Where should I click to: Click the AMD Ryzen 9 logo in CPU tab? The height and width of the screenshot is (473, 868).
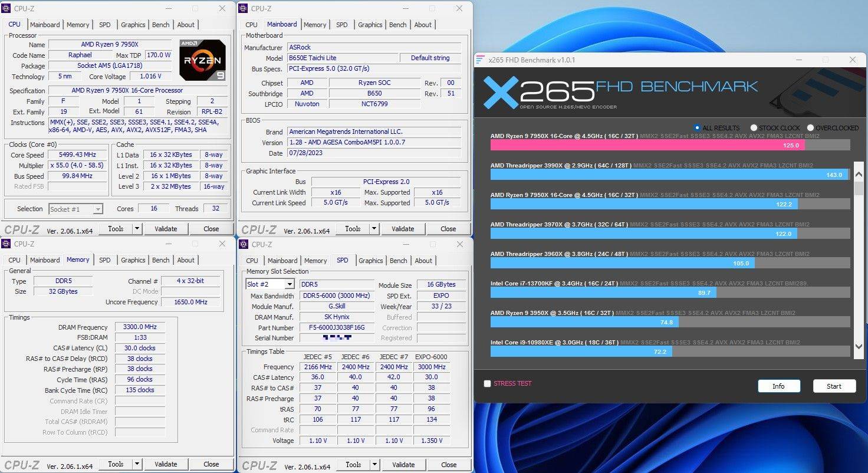click(202, 60)
